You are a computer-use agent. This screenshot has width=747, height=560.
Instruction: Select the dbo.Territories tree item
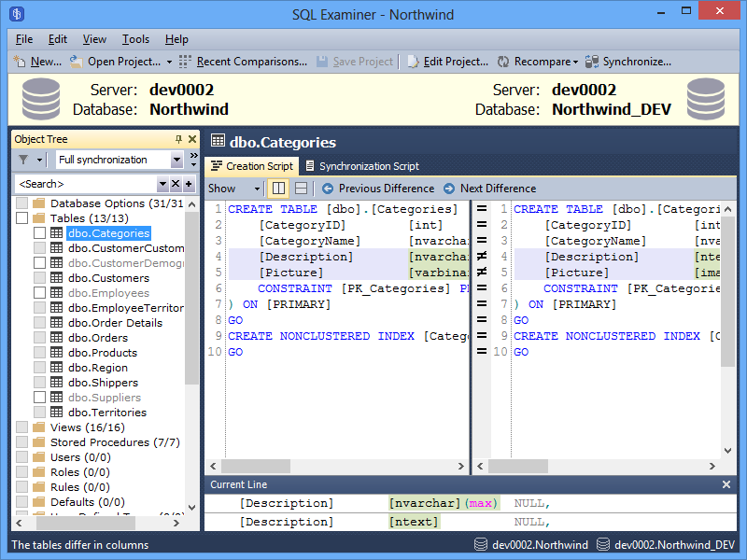[107, 413]
